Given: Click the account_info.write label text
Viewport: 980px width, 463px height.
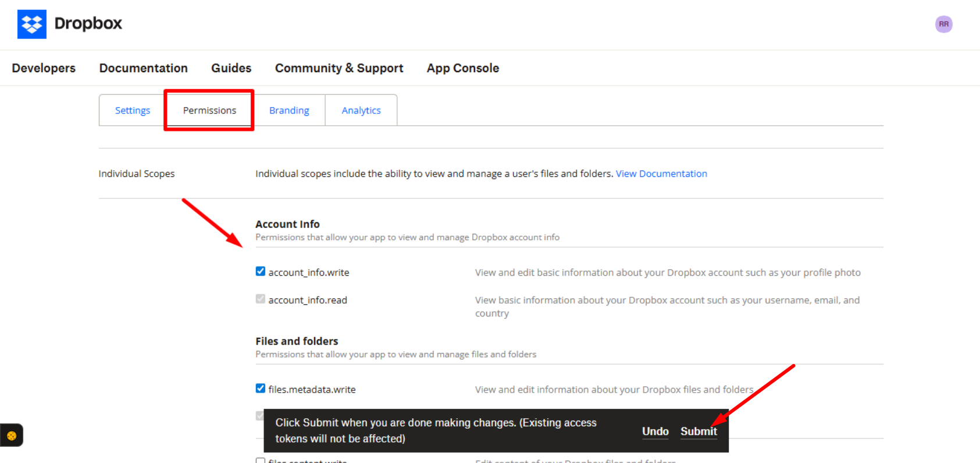Looking at the screenshot, I should (309, 272).
